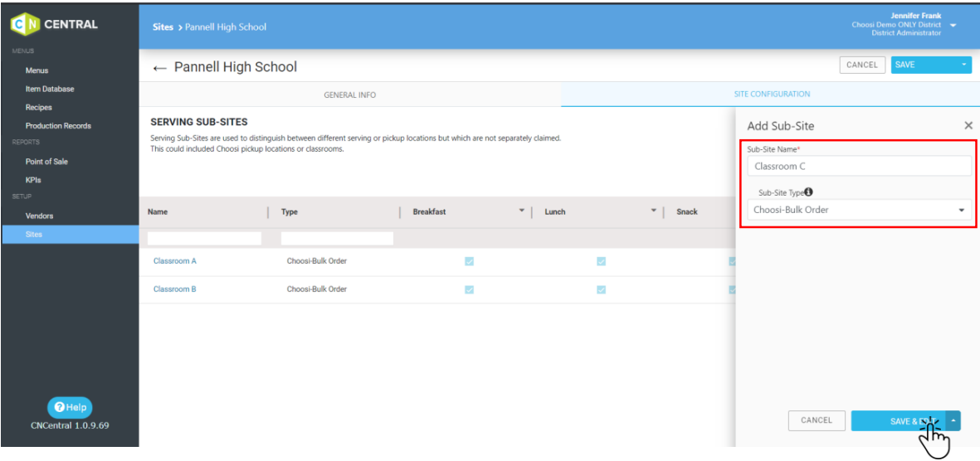Open KPIs in the sidebar
Screen dimensions: 980x461
[34, 180]
